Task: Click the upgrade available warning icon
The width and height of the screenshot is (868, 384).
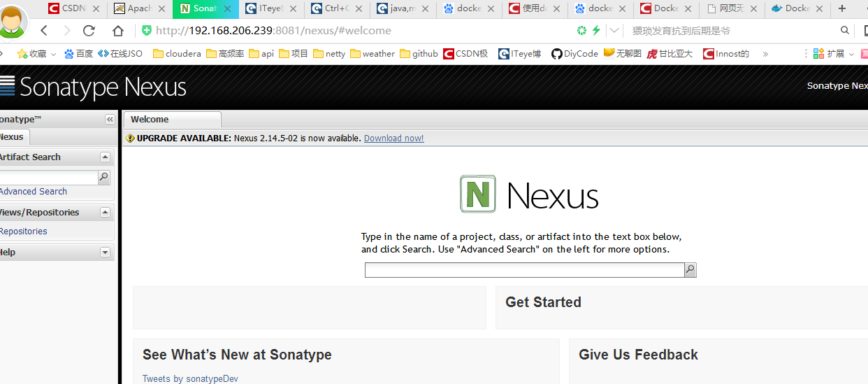Action: [x=130, y=138]
